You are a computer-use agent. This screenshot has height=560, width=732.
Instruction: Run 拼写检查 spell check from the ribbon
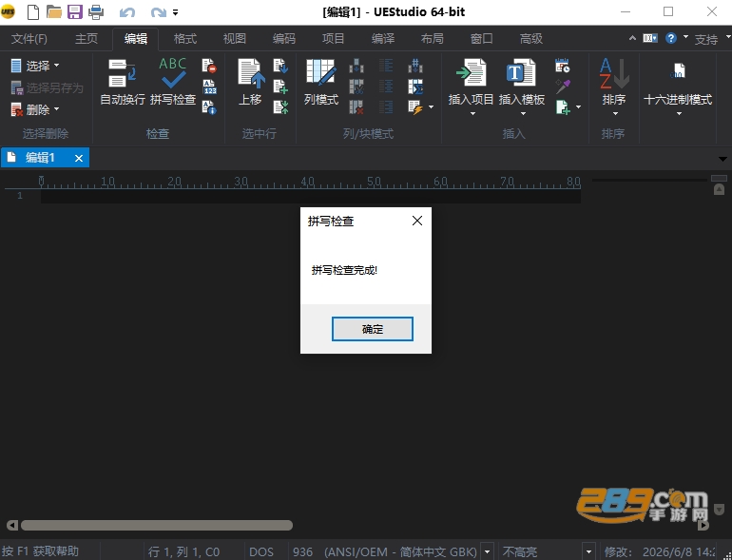tap(173, 81)
